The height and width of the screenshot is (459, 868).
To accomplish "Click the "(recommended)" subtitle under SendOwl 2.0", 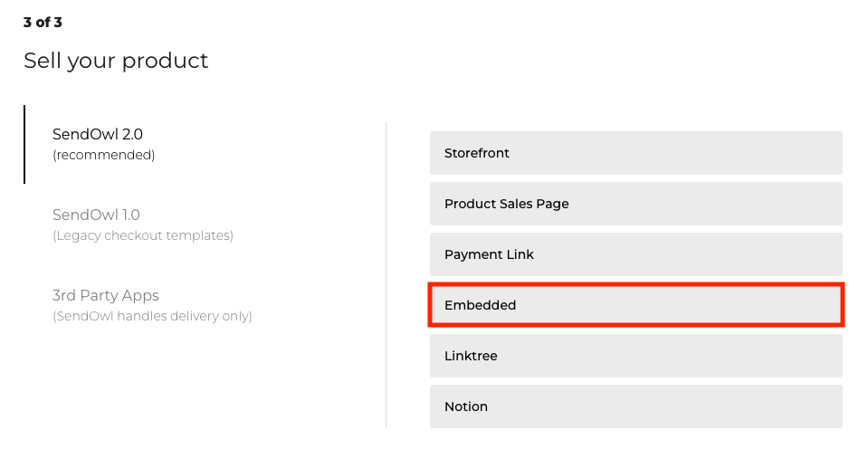I will pos(104,155).
